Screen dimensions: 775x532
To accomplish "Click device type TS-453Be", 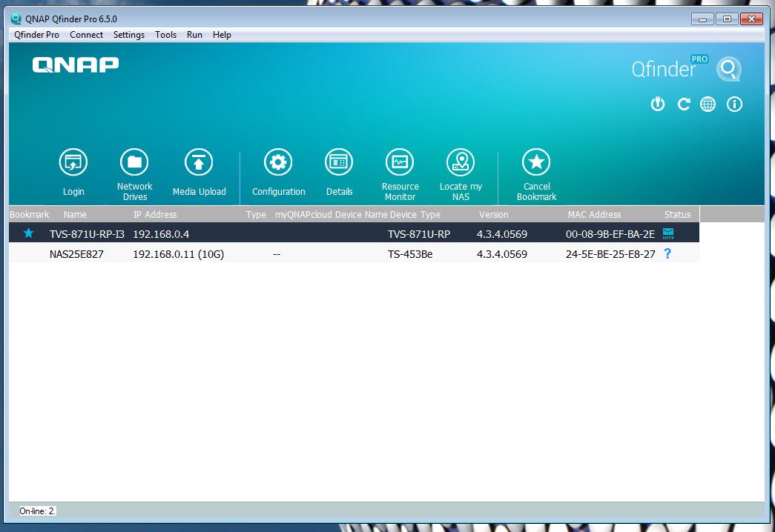I will [410, 254].
